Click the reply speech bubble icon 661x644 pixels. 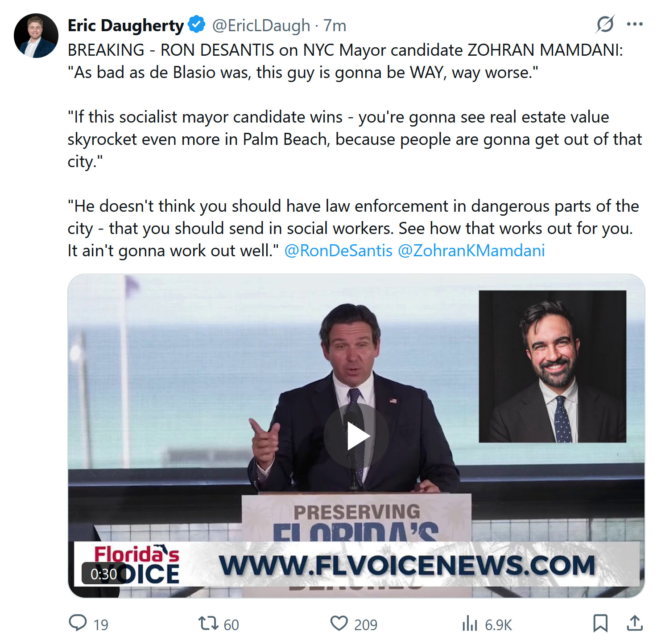coord(78,623)
